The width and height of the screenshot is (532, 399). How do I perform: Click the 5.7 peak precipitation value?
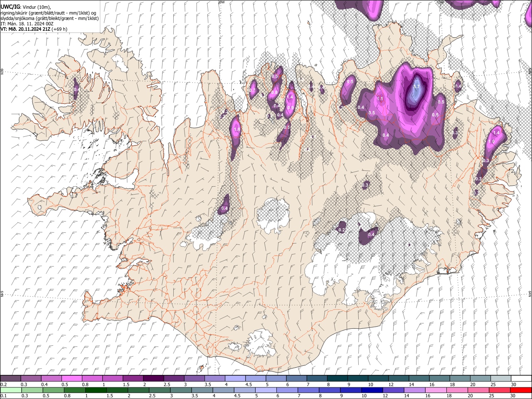pos(417,86)
